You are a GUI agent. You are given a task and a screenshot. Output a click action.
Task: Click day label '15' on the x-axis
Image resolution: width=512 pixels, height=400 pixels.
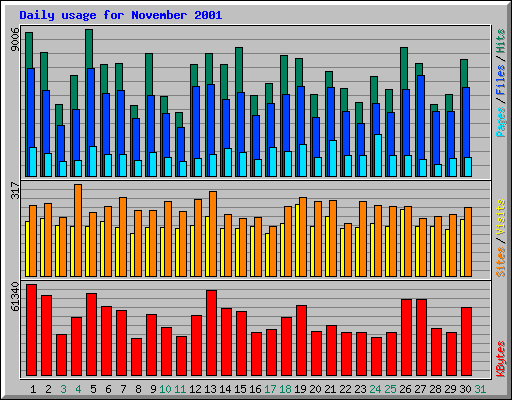240,389
